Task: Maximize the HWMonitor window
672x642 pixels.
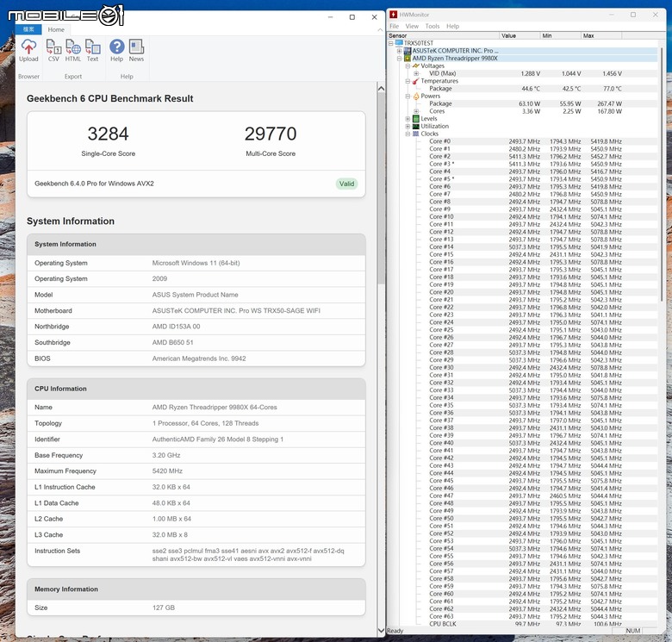Action: 633,15
